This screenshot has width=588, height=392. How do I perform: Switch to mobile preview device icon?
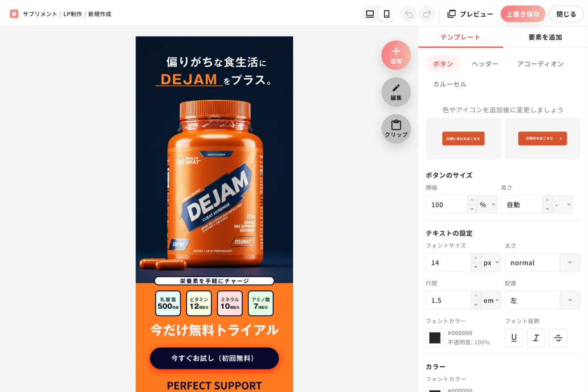point(387,14)
